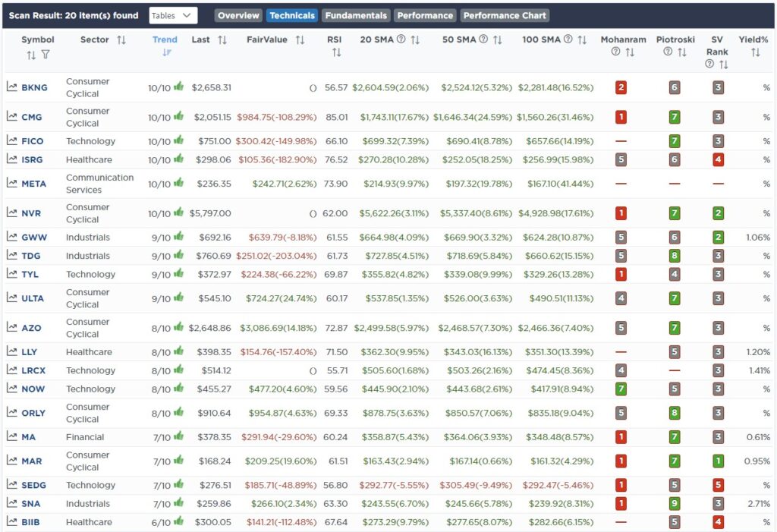Screen dimensions: 777x532
Task: Open the Performance Chart tab
Action: (505, 15)
